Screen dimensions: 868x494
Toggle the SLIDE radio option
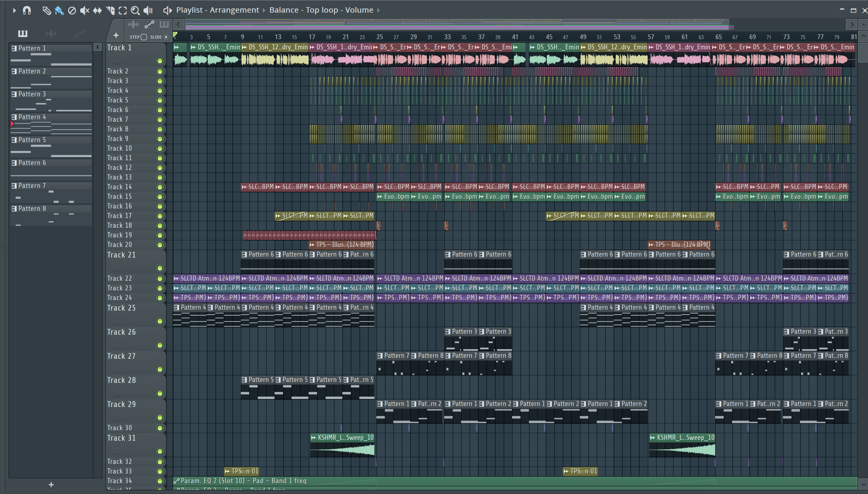[x=166, y=37]
